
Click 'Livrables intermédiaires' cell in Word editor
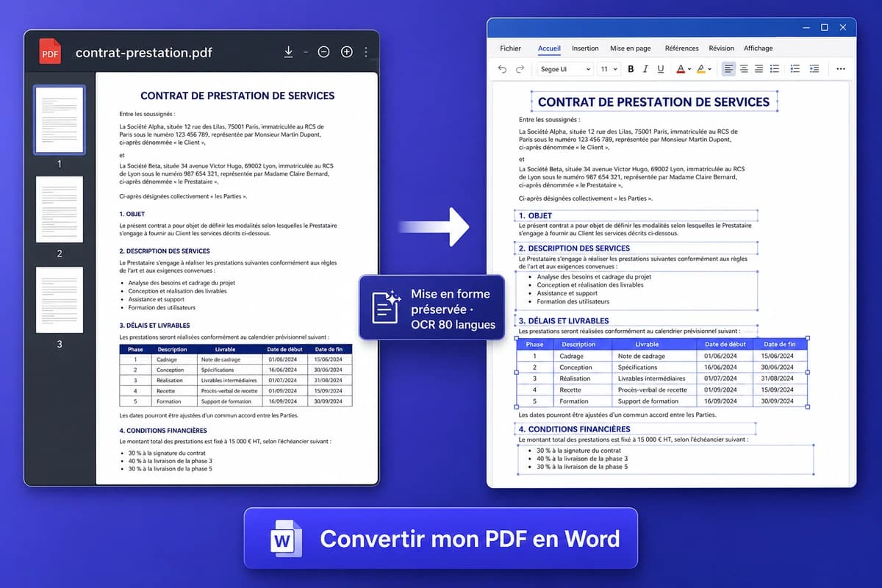653,379
